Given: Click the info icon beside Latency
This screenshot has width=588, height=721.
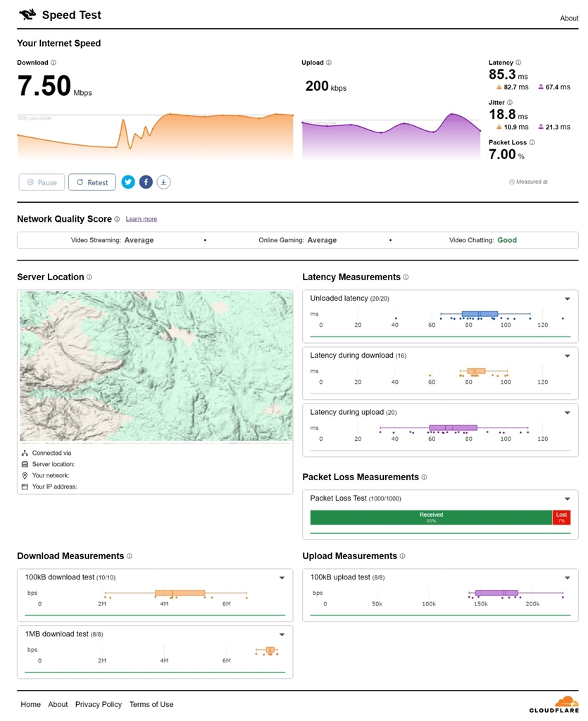Looking at the screenshot, I should tap(518, 63).
